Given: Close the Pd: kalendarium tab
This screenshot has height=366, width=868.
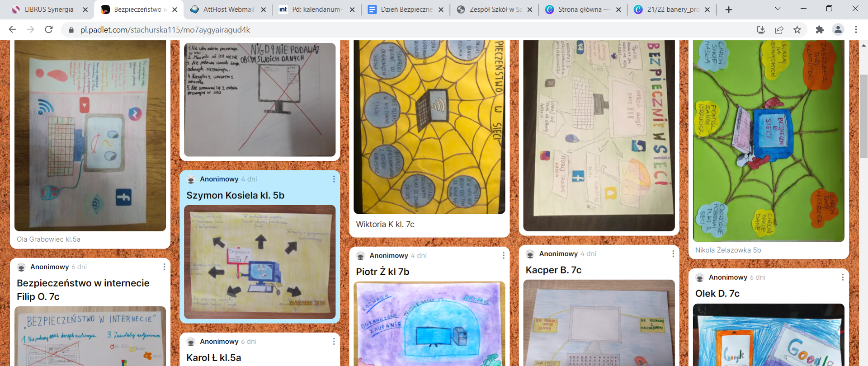Looking at the screenshot, I should (352, 9).
